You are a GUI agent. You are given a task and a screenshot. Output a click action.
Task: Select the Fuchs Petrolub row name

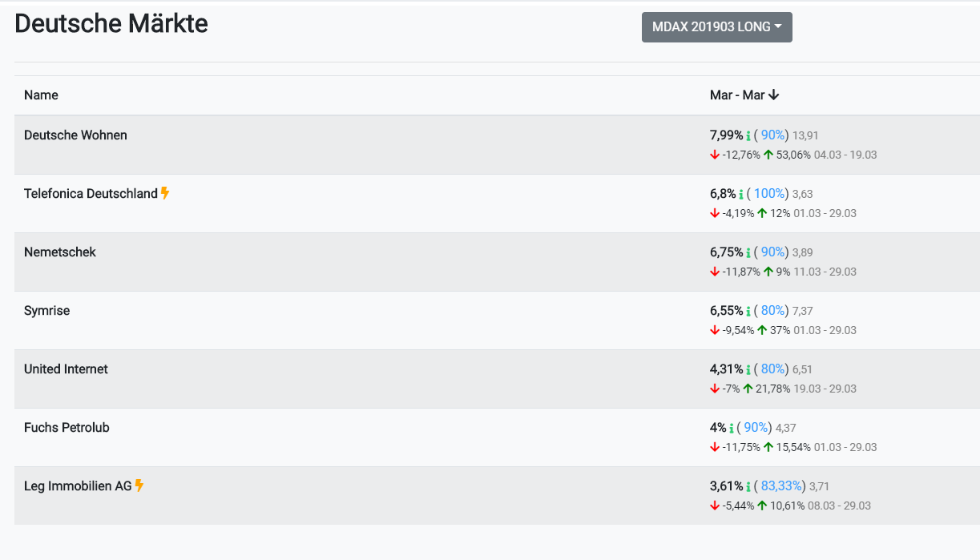[67, 428]
